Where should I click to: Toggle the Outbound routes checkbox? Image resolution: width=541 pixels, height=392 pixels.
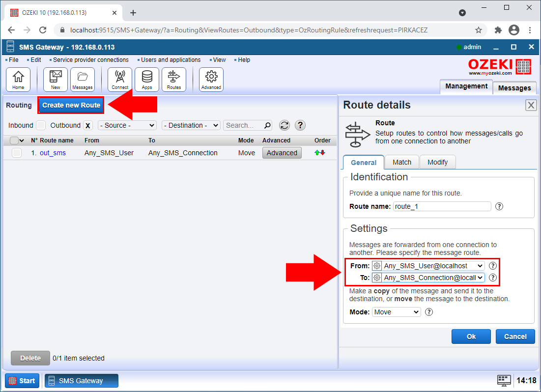pos(88,125)
